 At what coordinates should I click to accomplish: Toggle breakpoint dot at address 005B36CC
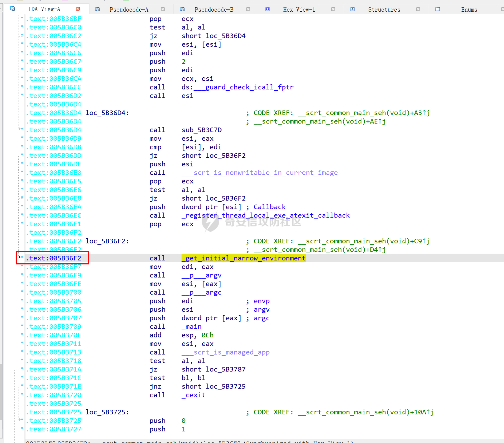tap(22, 86)
